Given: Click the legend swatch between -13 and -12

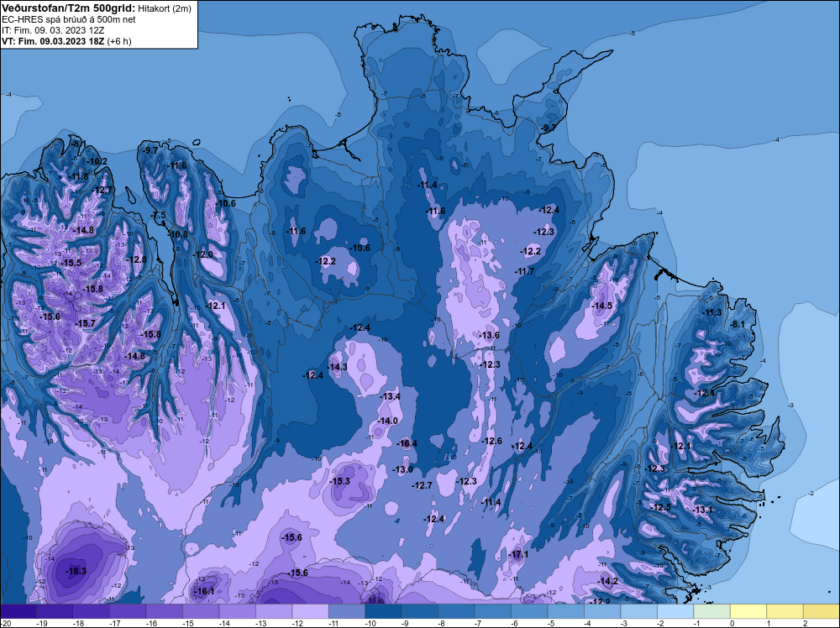Looking at the screenshot, I should [x=274, y=611].
